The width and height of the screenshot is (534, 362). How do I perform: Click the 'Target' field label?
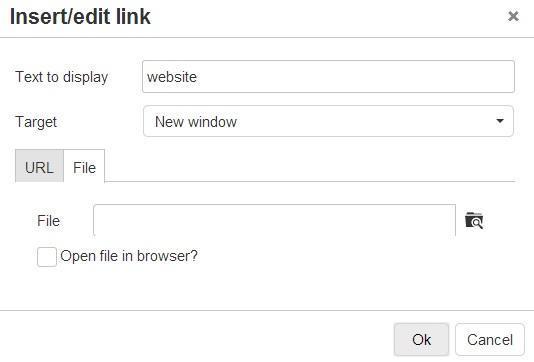[36, 122]
